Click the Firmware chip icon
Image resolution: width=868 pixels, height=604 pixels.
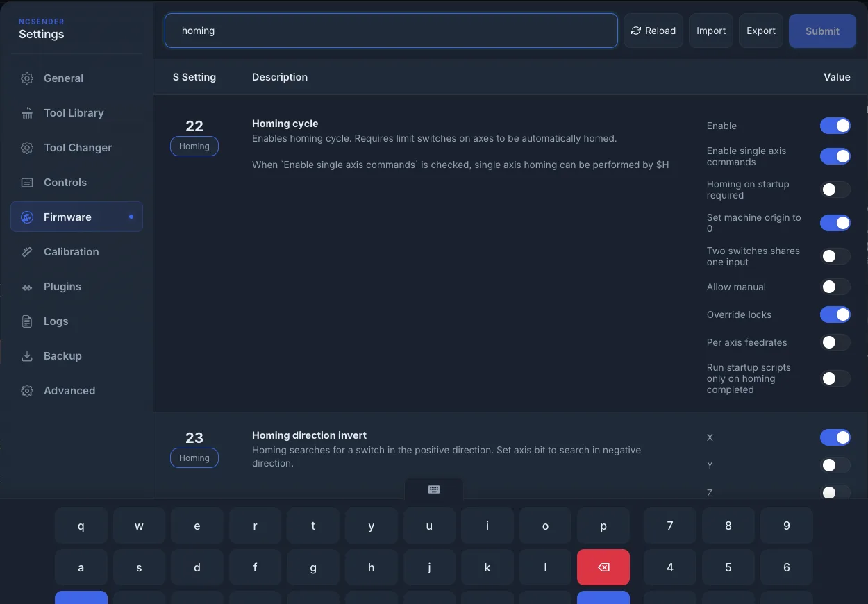[27, 217]
